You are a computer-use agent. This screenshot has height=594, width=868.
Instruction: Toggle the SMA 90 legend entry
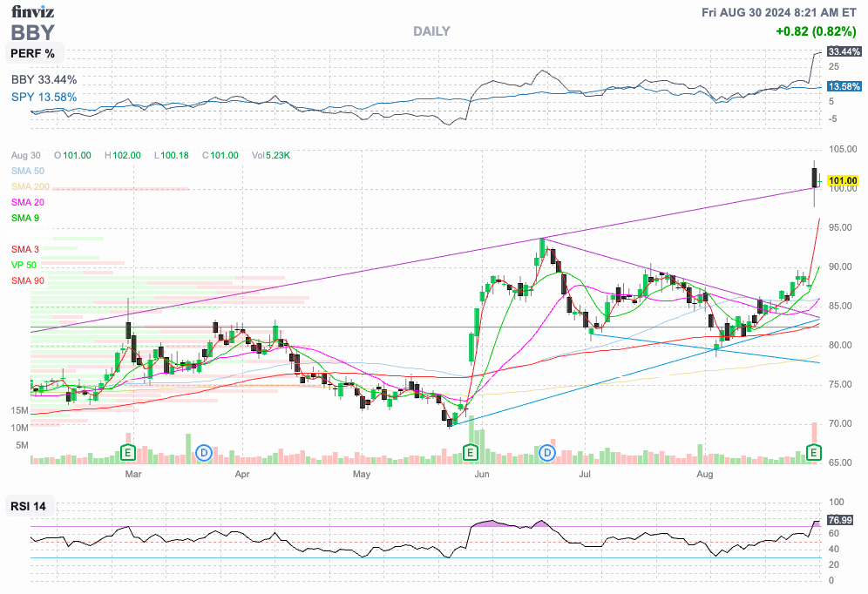tap(28, 280)
